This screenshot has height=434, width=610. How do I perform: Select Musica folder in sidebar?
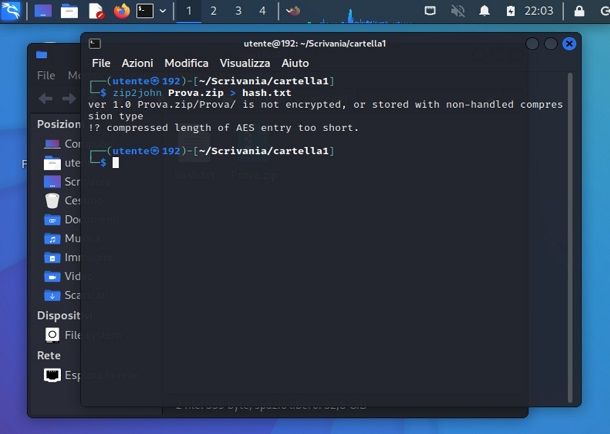click(61, 238)
